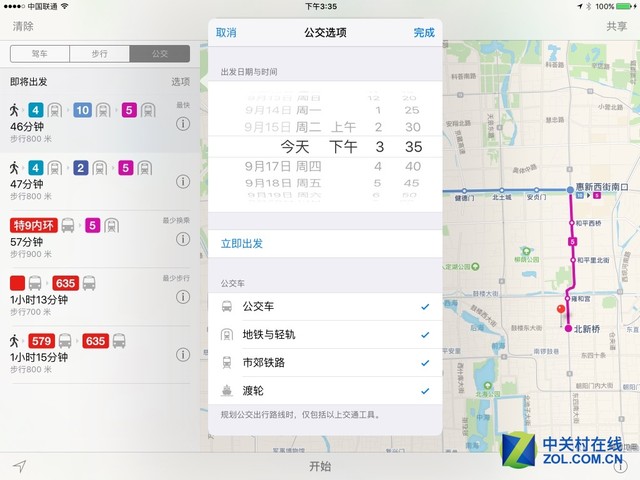Pick 上午 in AM/PM wheel
The image size is (640, 480).
point(343,127)
